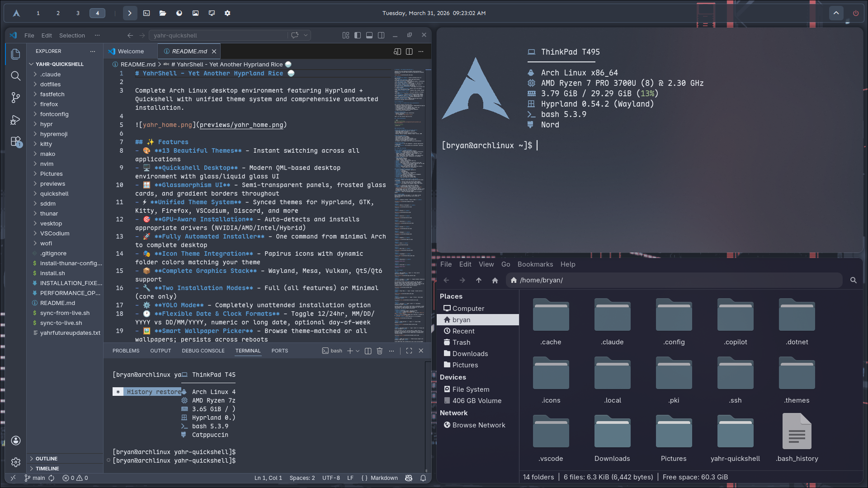Split the terminal panel
Screen dimensions: 868x488
pos(368,351)
